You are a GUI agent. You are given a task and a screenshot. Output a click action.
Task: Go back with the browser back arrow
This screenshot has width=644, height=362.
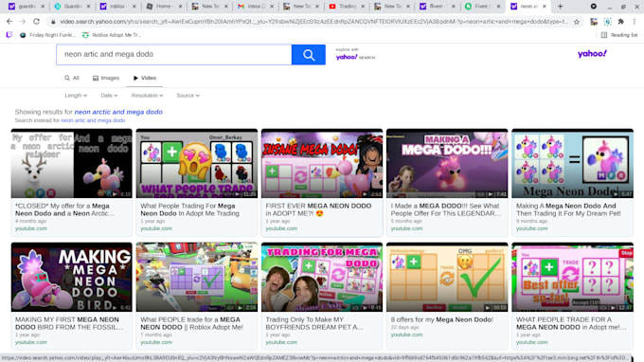click(9, 22)
